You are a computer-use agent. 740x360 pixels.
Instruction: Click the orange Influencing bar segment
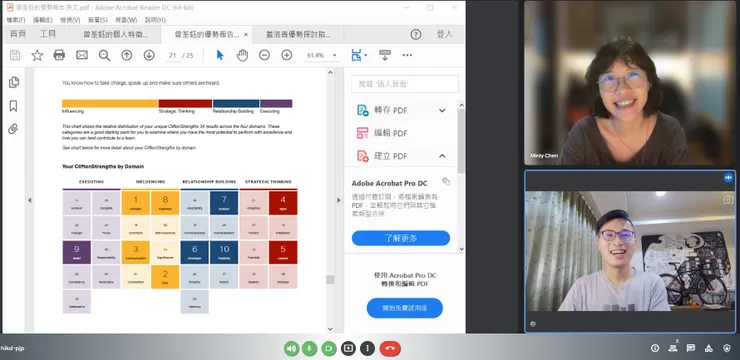click(x=110, y=103)
